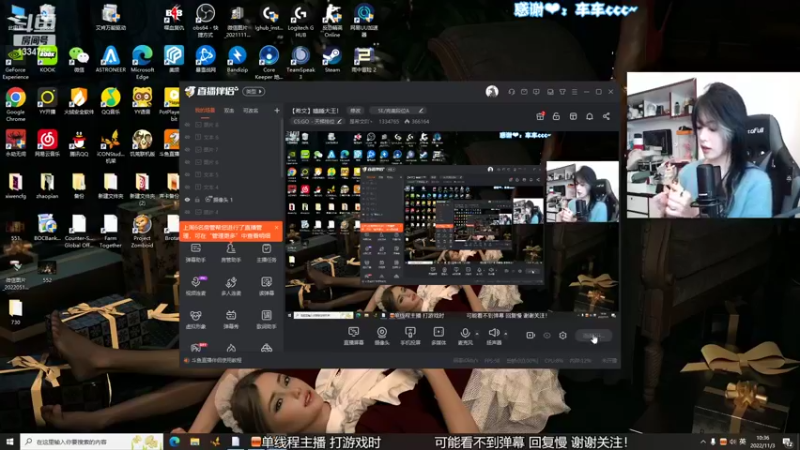Add the 直播屏幕 screen capture source

(x=353, y=336)
